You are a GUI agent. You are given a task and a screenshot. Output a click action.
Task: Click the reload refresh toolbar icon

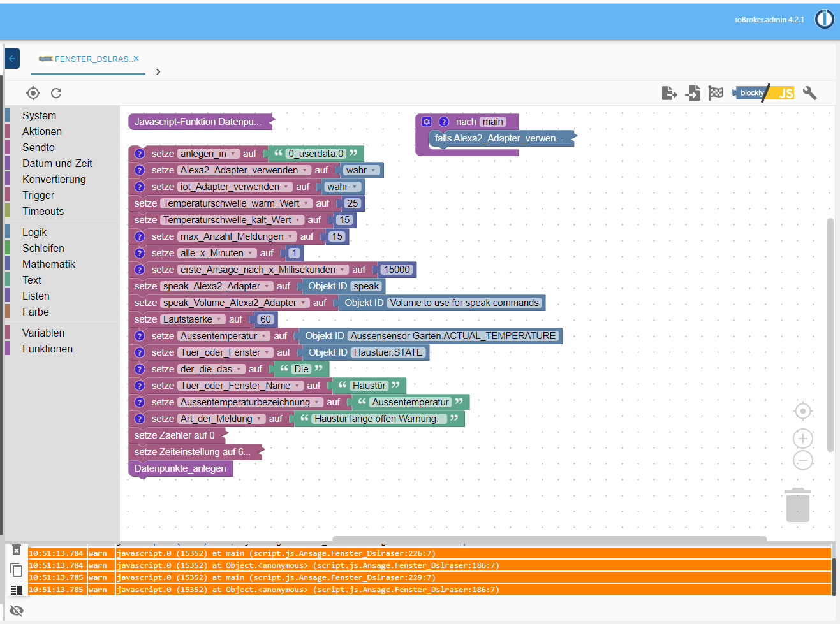pos(56,93)
